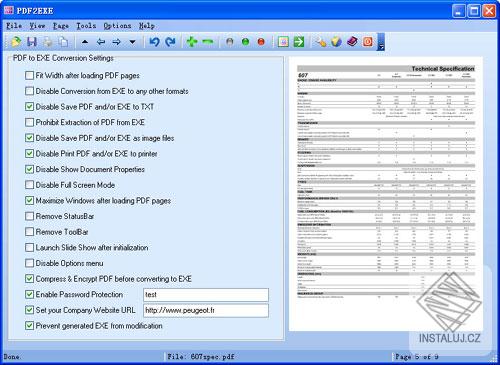Screen dimensions: 500x365
Task: Uncheck Prevent generated EXE from modification
Action: [29, 326]
